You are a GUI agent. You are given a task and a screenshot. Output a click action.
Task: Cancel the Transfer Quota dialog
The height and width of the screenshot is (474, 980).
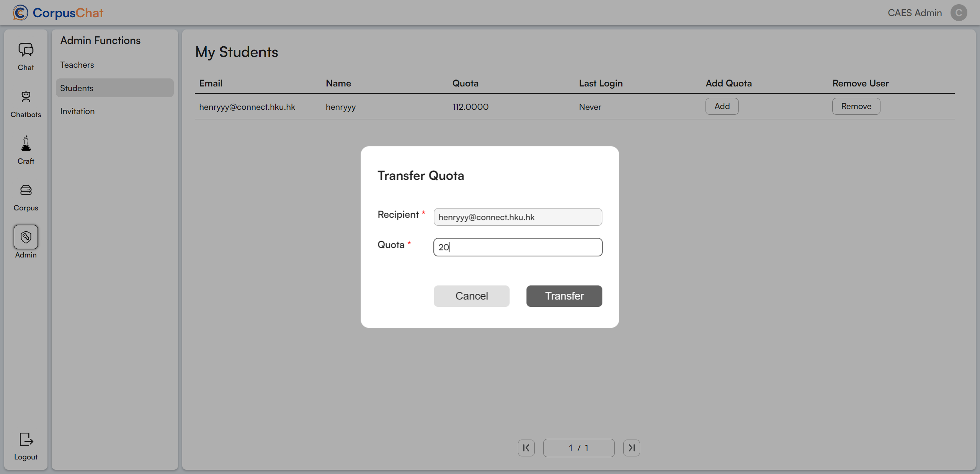coord(471,296)
